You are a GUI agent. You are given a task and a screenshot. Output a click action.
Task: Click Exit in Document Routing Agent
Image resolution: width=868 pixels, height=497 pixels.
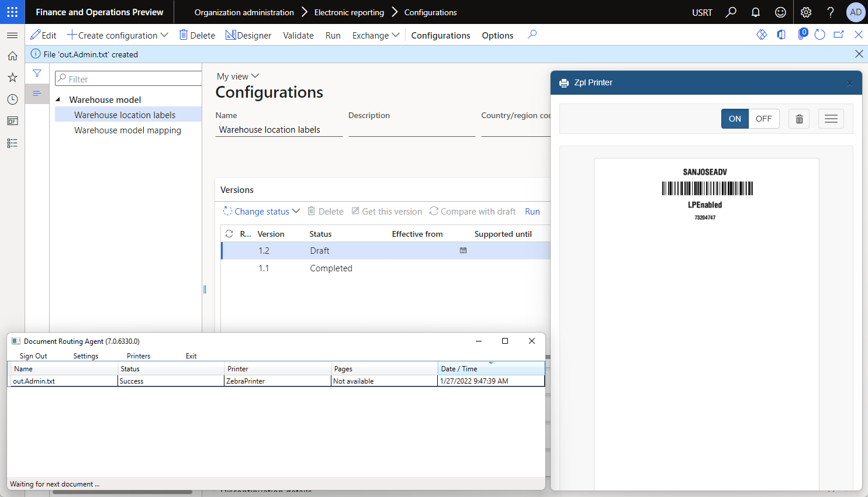tap(191, 356)
